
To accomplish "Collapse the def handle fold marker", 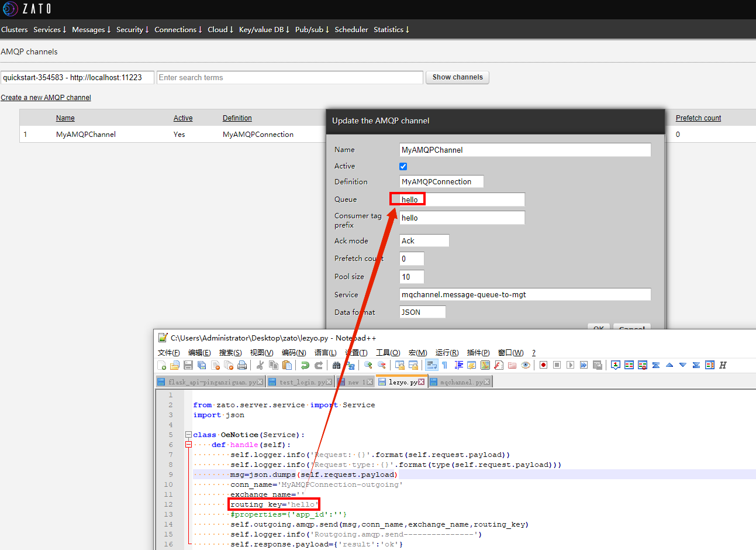I will (x=188, y=445).
